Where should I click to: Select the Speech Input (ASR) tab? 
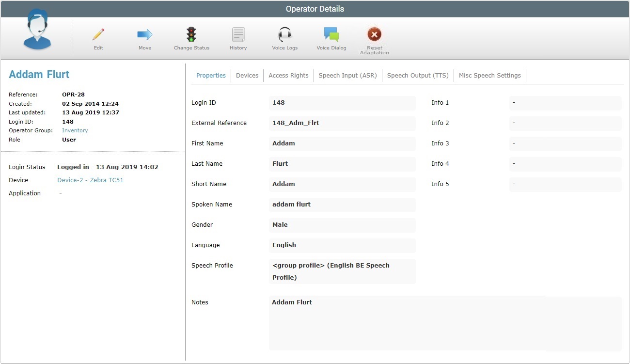[x=347, y=75]
